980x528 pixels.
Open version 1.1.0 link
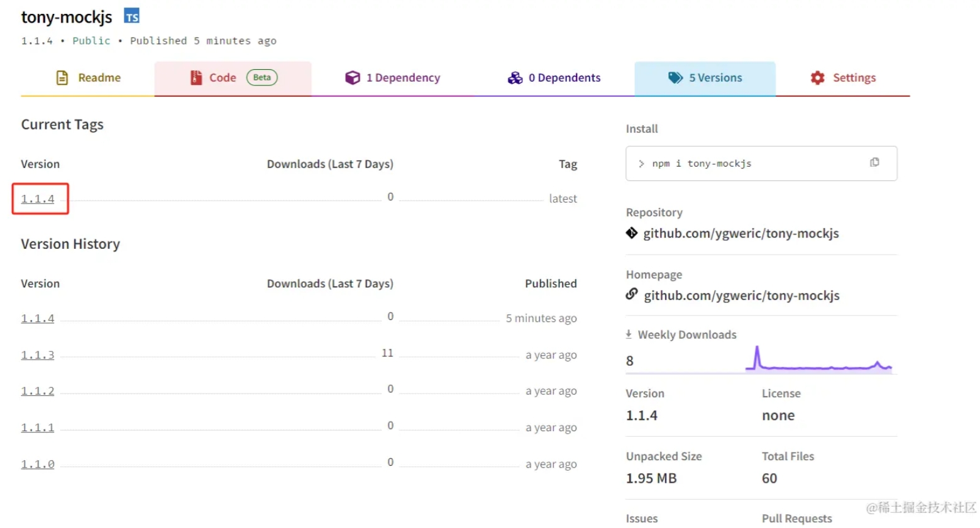click(x=38, y=465)
